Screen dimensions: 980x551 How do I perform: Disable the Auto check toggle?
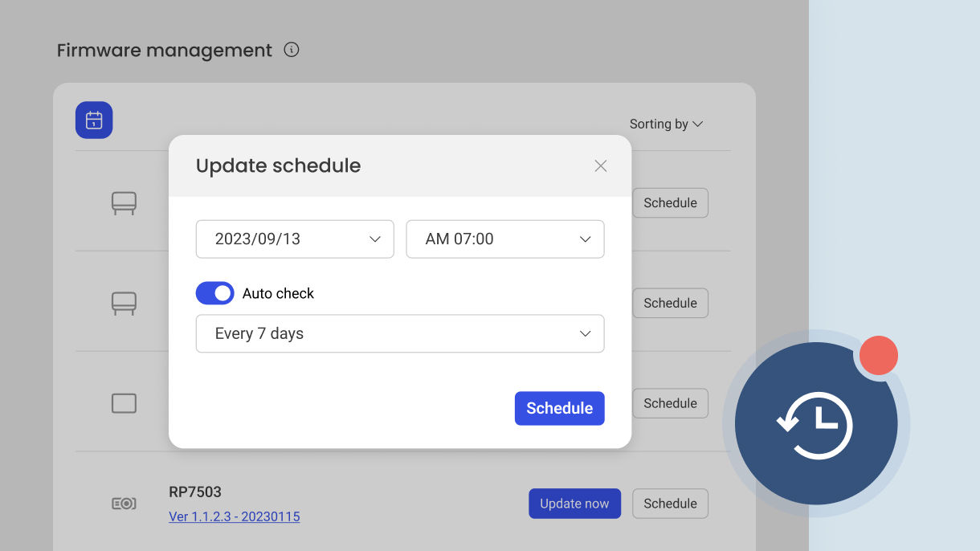tap(214, 293)
